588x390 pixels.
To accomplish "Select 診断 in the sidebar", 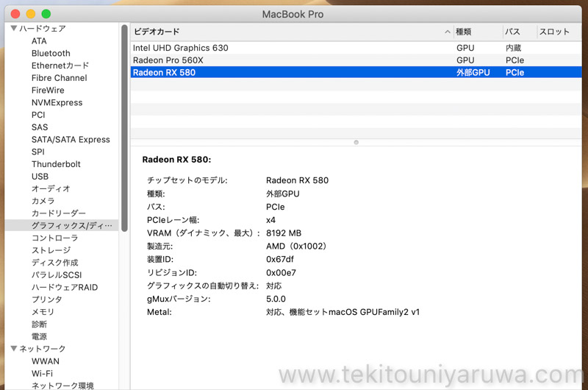I will pos(39,324).
